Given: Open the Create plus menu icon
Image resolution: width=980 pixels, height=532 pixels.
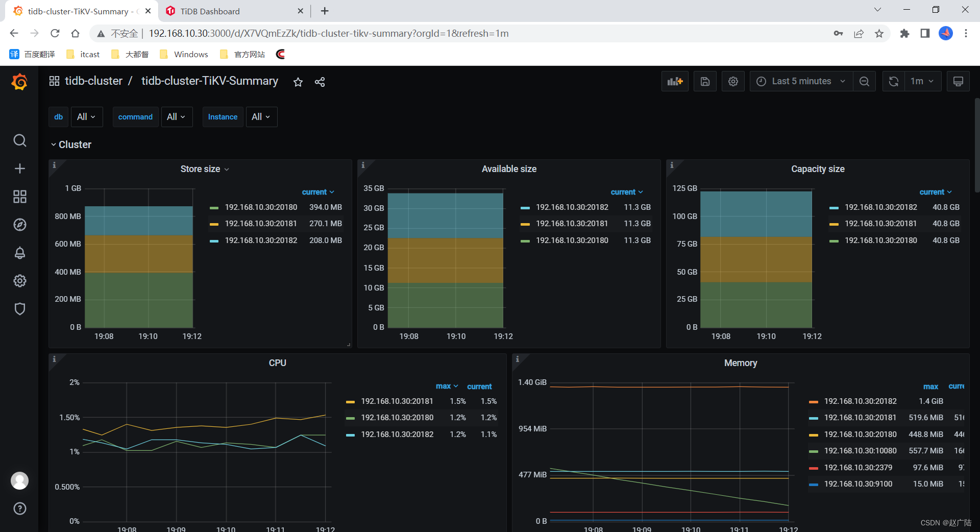Looking at the screenshot, I should (19, 168).
